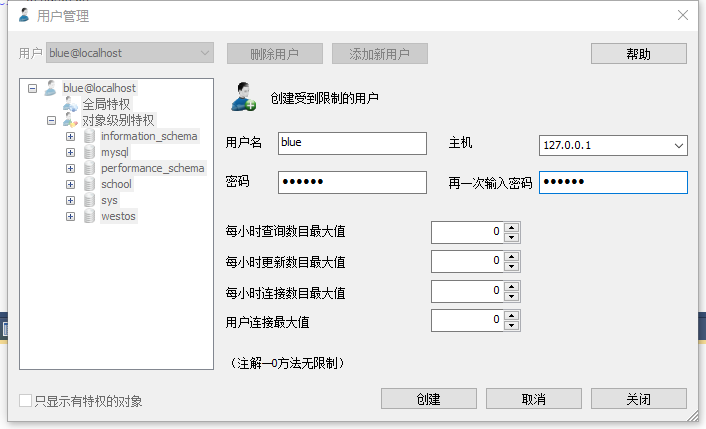Select performance_schema label in tree

tap(153, 168)
